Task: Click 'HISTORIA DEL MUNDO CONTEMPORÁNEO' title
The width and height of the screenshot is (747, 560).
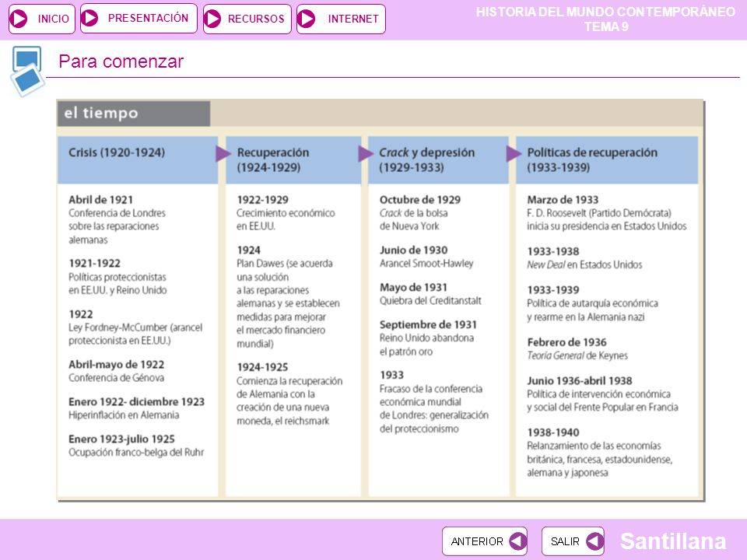Action: coord(605,12)
